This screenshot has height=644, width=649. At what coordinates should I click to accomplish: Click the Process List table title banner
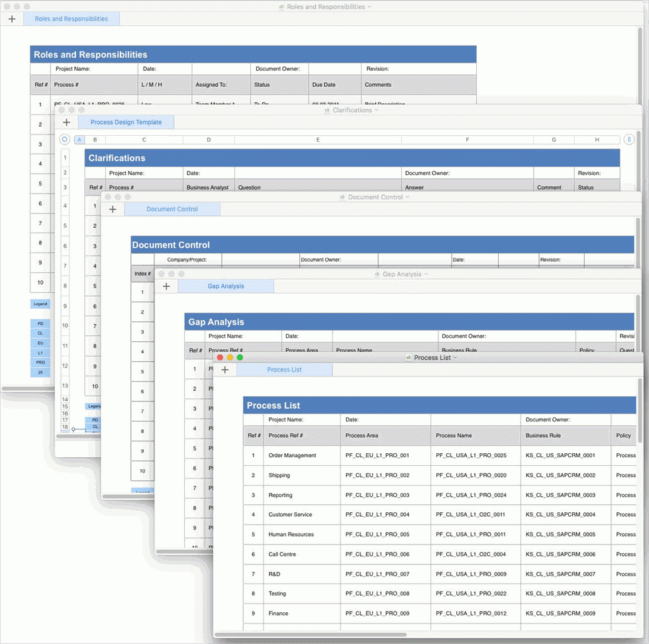click(440, 405)
